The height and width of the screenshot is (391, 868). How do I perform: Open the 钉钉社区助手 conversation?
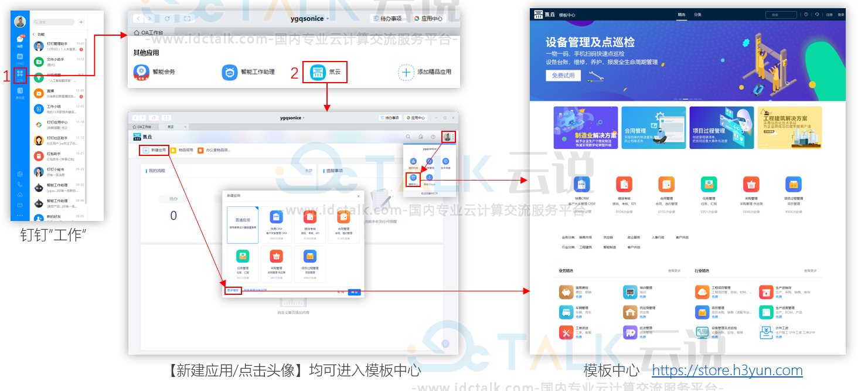click(59, 140)
